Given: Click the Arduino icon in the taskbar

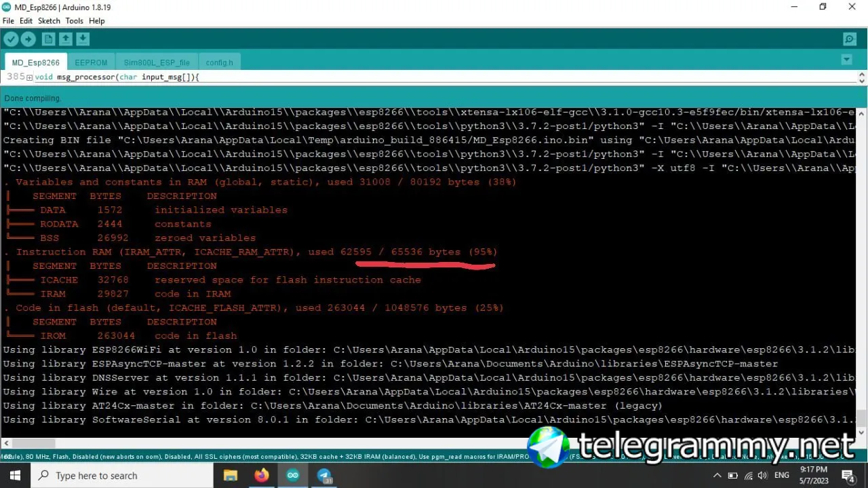Looking at the screenshot, I should tap(293, 475).
